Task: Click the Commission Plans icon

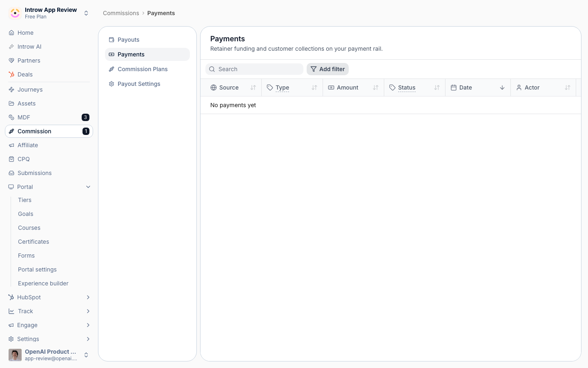Action: pyautogui.click(x=111, y=69)
